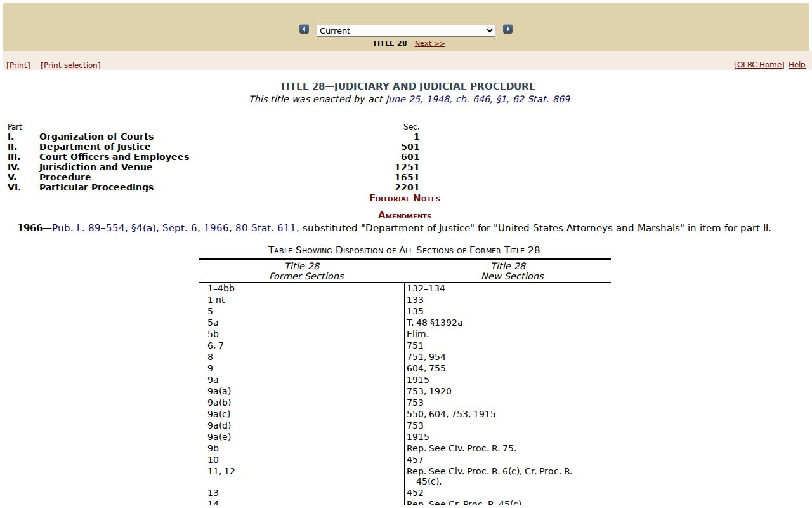812x508 pixels.
Task: Open the June 25, 1948 act citation link
Action: pyautogui.click(x=478, y=99)
